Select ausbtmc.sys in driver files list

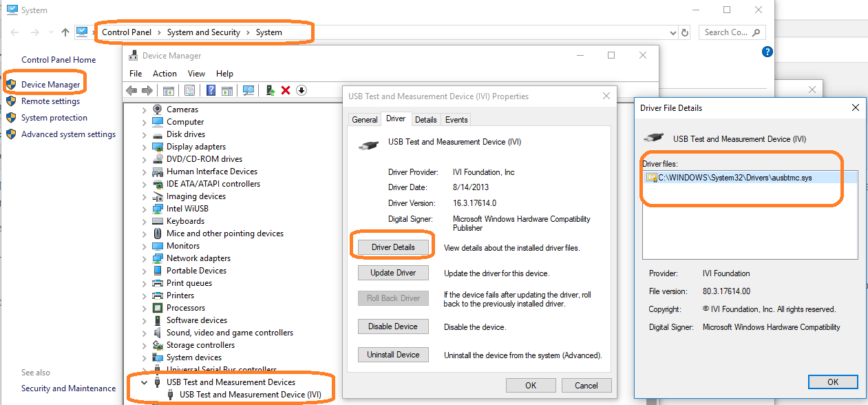(x=734, y=178)
